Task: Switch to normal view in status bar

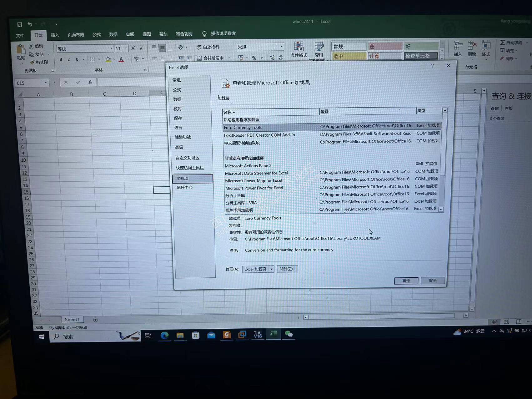Action: point(494,322)
